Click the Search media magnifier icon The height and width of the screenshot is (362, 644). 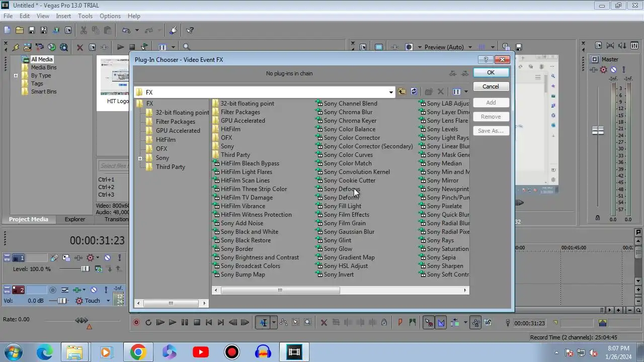tap(187, 47)
